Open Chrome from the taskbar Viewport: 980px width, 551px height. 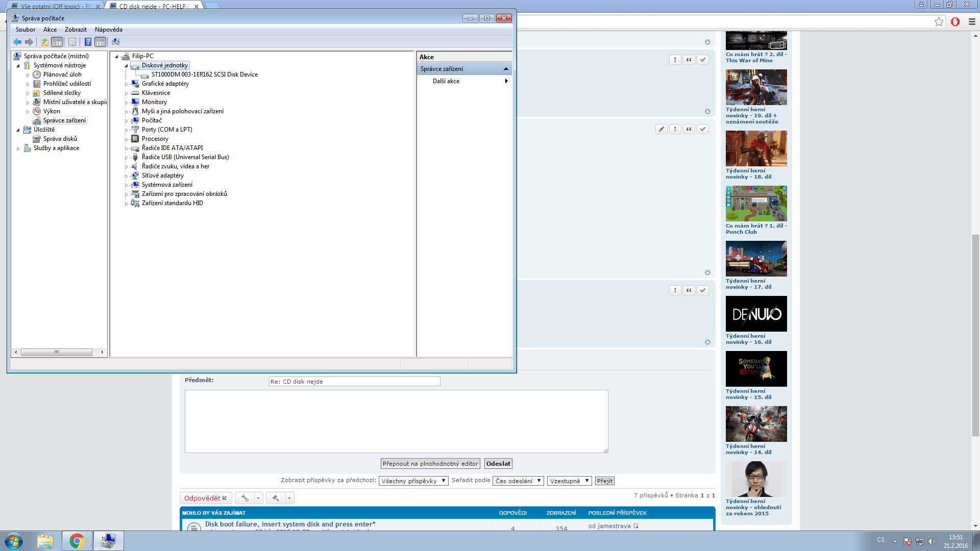pyautogui.click(x=77, y=541)
